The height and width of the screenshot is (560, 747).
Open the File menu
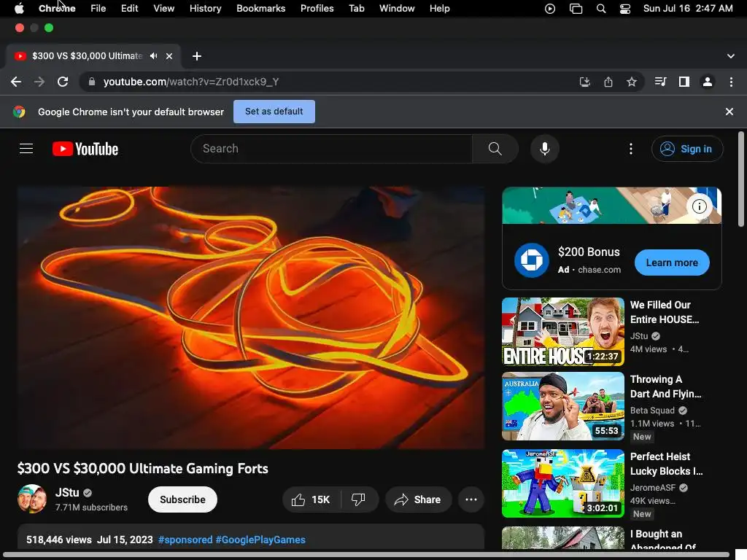(98, 9)
